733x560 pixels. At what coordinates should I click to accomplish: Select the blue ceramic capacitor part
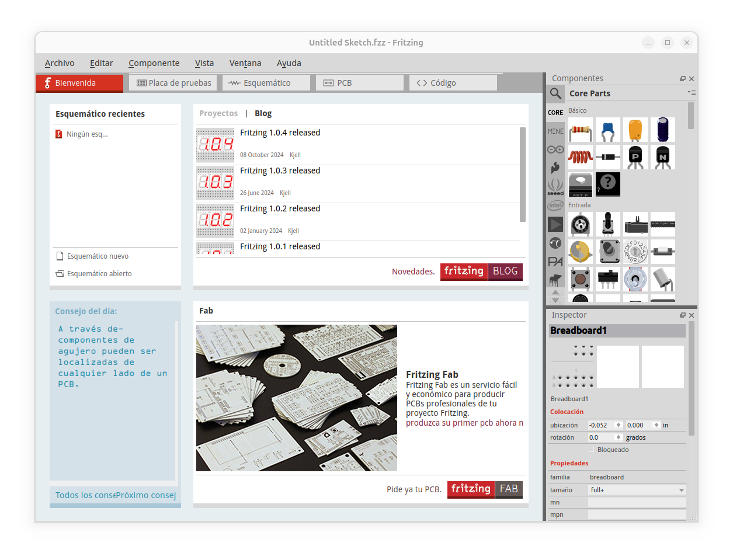pos(608,130)
